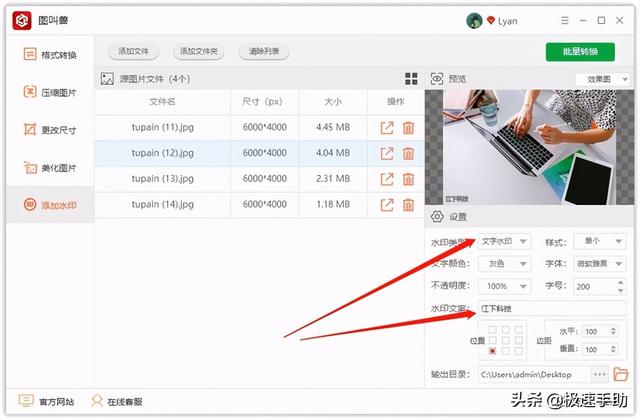Open output folder via folder icon
This screenshot has height=420, width=640.
pos(620,375)
